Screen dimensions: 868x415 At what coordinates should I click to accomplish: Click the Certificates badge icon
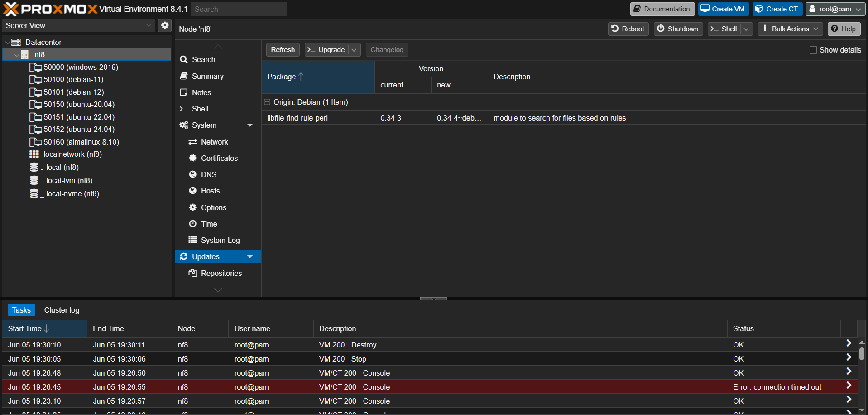pos(193,158)
